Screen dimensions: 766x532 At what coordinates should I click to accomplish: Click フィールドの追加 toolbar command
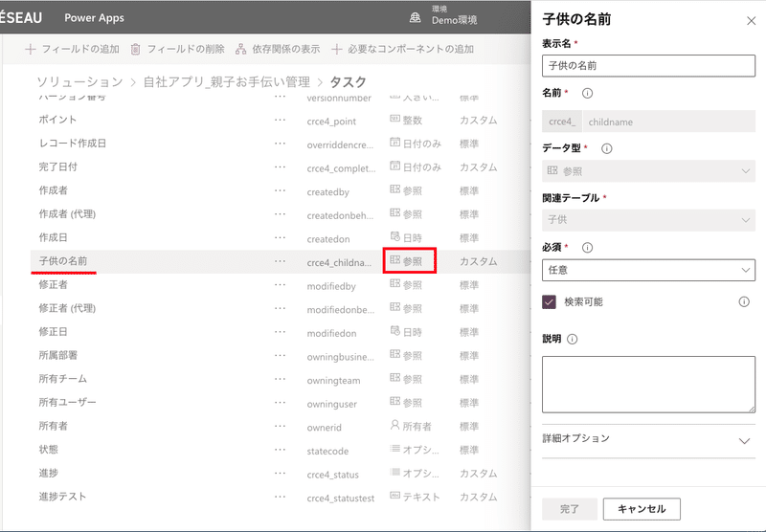coord(73,50)
